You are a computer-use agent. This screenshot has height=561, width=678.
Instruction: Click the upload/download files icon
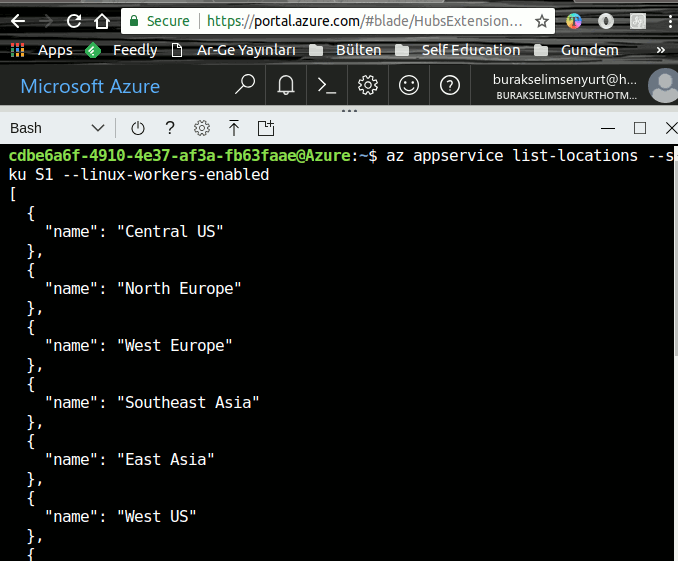[x=234, y=128]
